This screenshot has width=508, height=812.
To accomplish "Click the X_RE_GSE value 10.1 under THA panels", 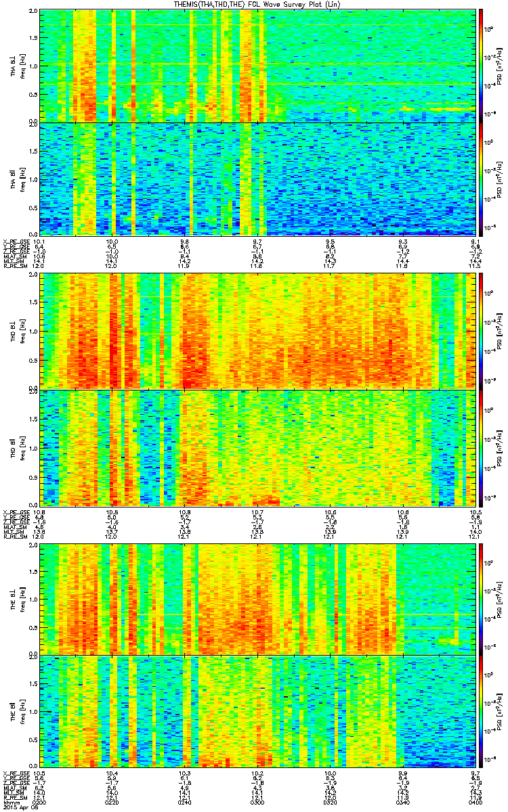I will click(x=39, y=241).
